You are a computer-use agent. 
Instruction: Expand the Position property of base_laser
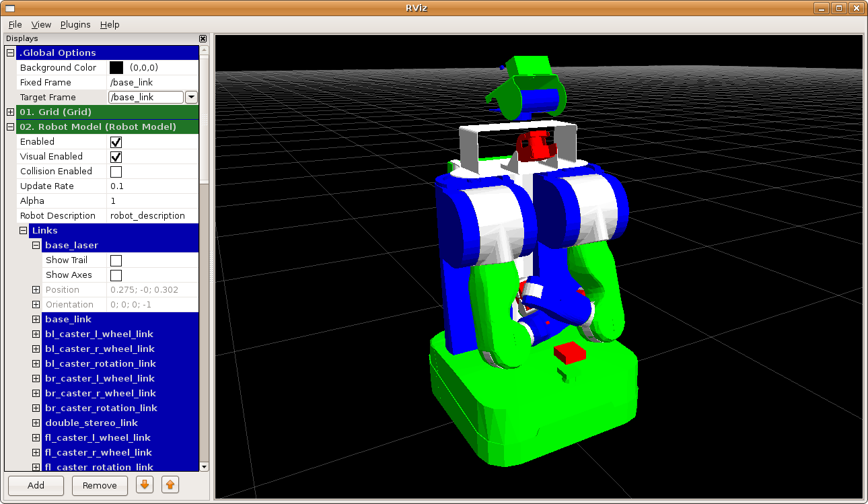coord(36,289)
